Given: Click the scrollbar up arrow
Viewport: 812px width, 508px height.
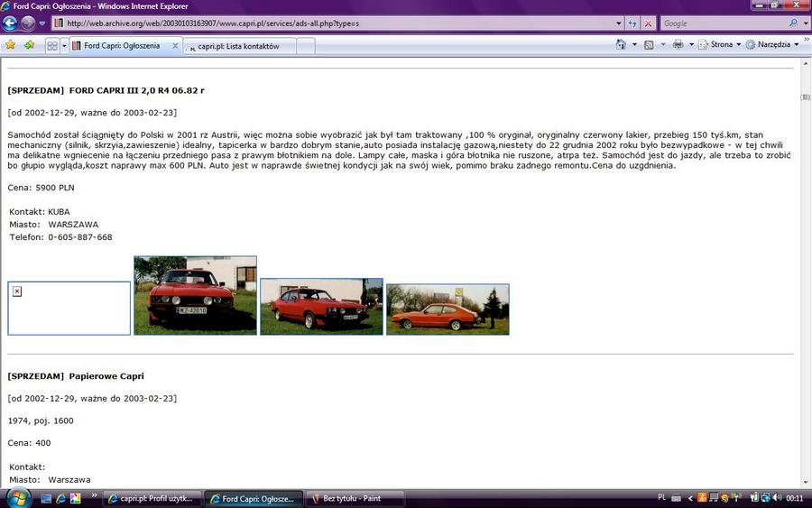Looking at the screenshot, I should pos(806,64).
